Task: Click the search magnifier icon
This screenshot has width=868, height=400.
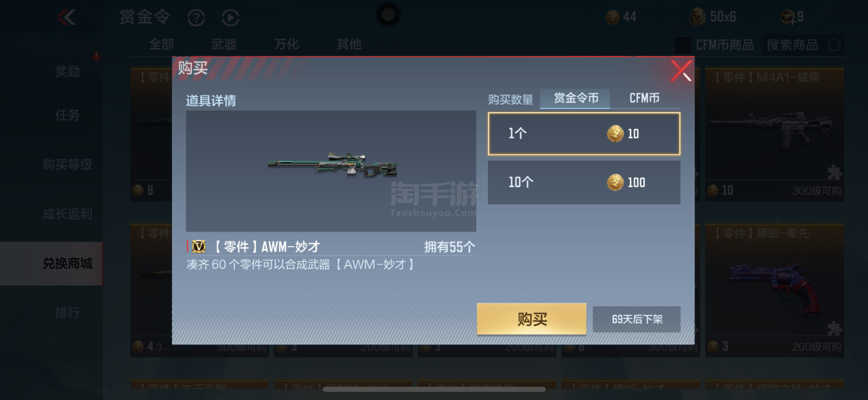Action: pos(835,45)
